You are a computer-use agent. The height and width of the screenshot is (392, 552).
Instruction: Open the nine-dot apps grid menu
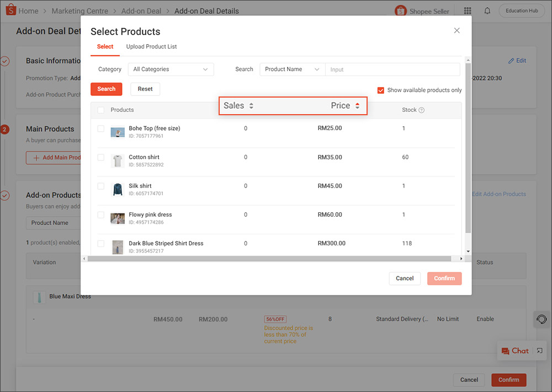467,10
